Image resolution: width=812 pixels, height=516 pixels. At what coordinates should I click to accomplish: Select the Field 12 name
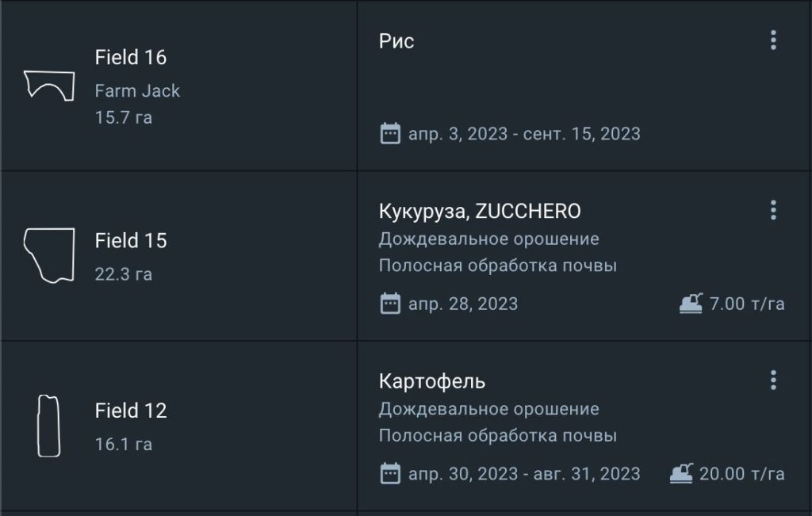(131, 411)
